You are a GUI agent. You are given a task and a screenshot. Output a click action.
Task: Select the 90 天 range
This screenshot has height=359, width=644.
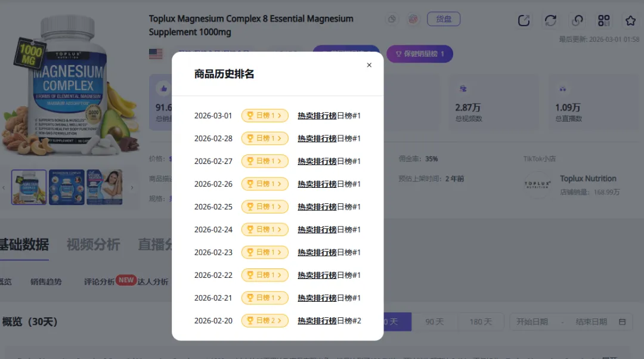point(435,321)
